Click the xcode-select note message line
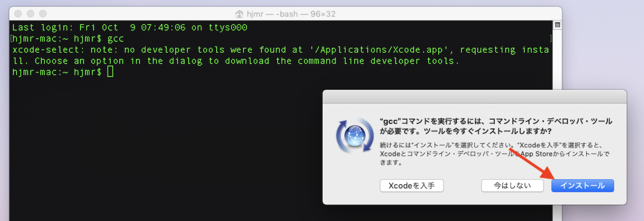644x221 pixels. 280,50
